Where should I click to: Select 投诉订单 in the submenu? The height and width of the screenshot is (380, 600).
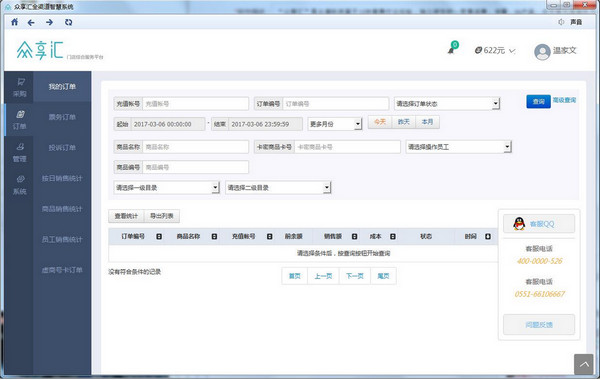click(62, 148)
